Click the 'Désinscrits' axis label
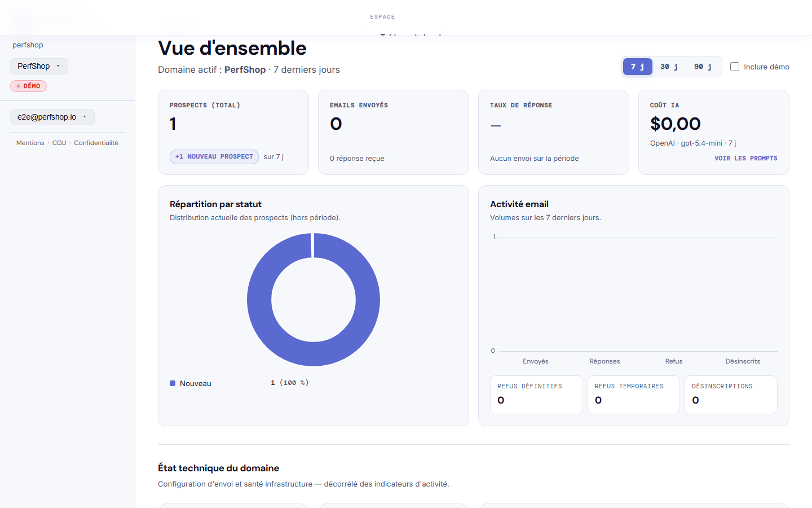Viewport: 812px width, 508px height. click(x=743, y=361)
